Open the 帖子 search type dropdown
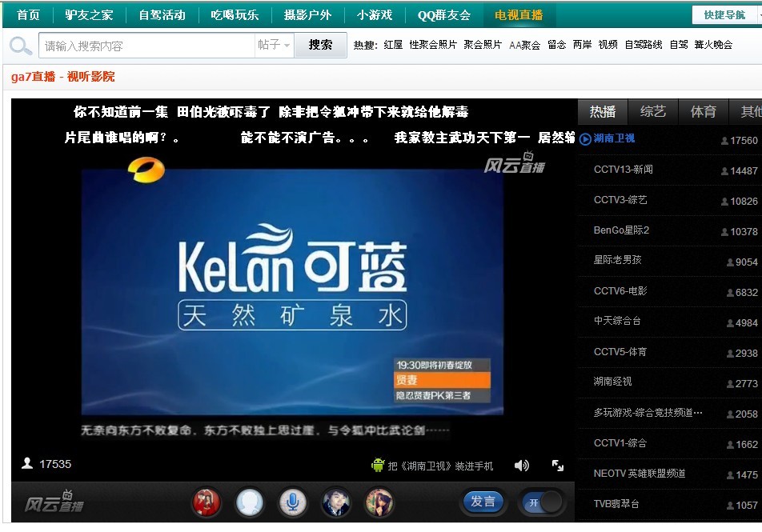The image size is (762, 532). (x=274, y=45)
